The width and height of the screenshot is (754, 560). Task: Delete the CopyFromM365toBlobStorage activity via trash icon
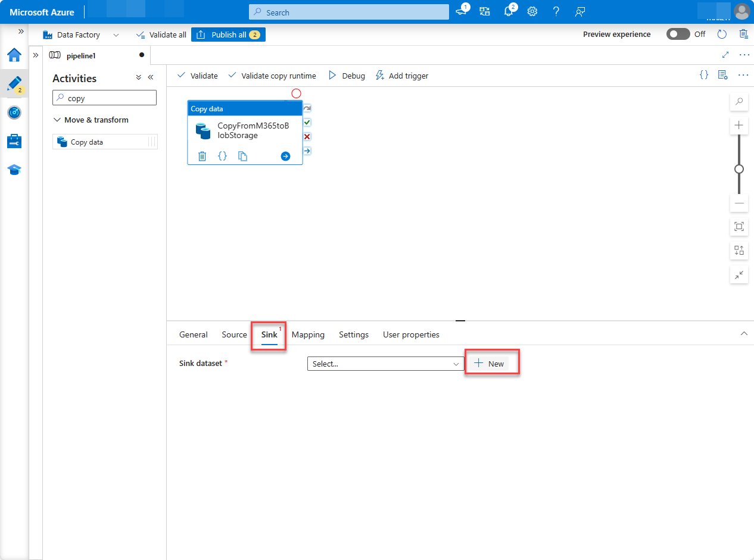coord(202,156)
